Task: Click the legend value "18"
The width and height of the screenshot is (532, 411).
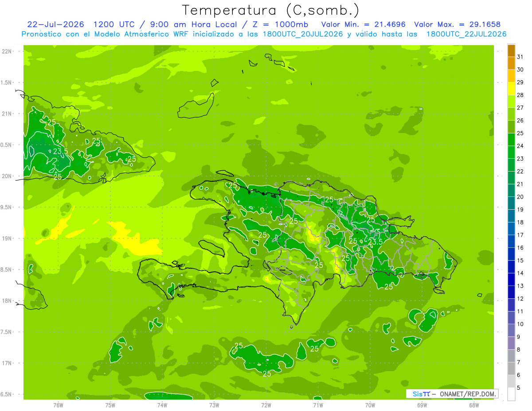Action: pyautogui.click(x=520, y=222)
